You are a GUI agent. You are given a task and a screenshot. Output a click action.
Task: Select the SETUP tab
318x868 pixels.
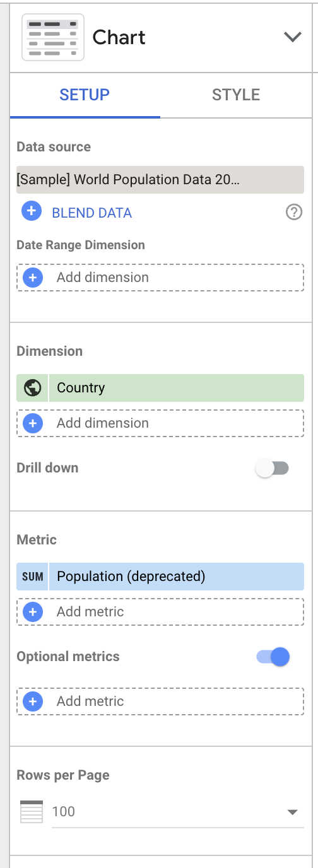click(x=85, y=95)
